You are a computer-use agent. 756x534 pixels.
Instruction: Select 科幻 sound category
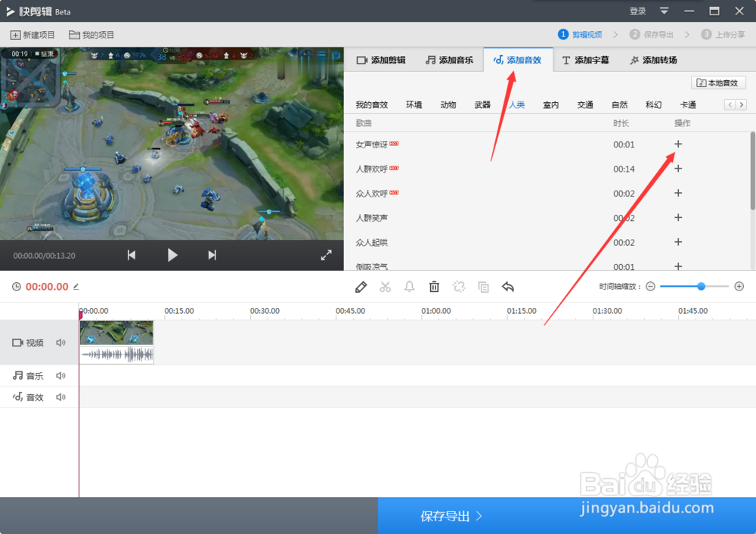pyautogui.click(x=654, y=104)
